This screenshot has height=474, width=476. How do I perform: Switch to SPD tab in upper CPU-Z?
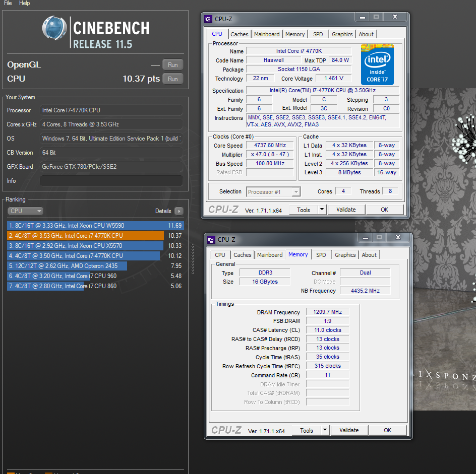[x=318, y=34]
